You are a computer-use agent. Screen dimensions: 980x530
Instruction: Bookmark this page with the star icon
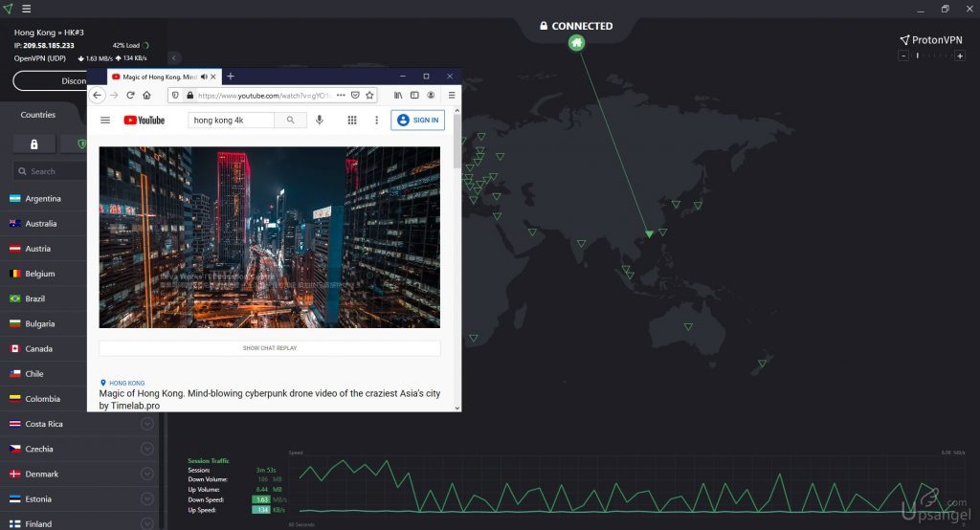pyautogui.click(x=369, y=95)
